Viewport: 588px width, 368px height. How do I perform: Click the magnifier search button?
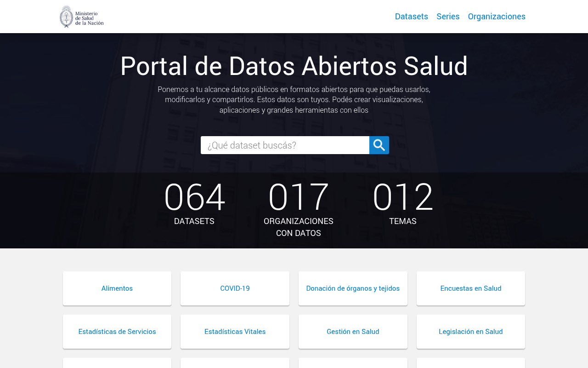379,145
